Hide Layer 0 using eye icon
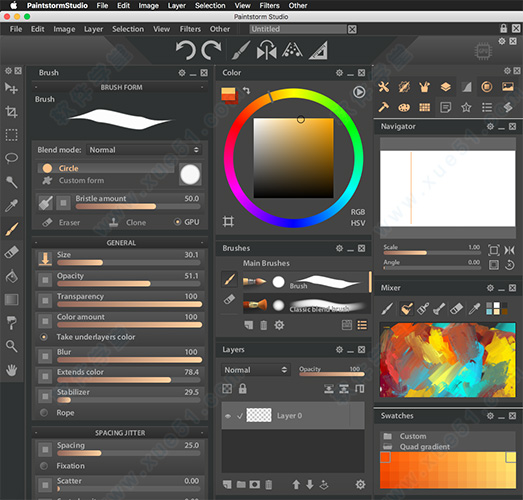523x500 pixels. pos(228,416)
